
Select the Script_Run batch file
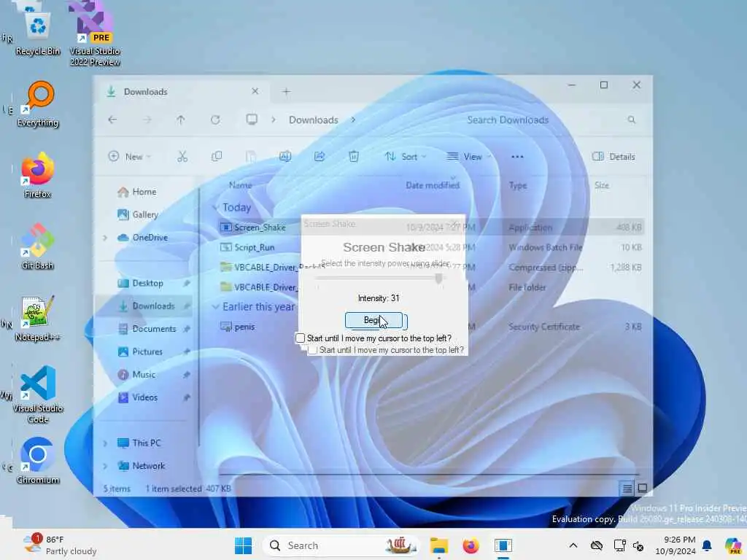[255, 247]
